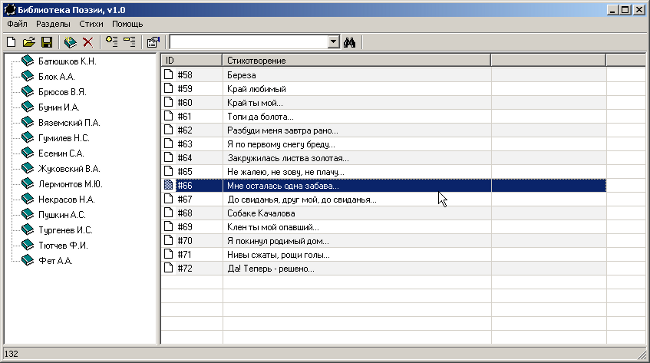Select the poem Не жалею, не зову, не плачу...

tap(286, 172)
